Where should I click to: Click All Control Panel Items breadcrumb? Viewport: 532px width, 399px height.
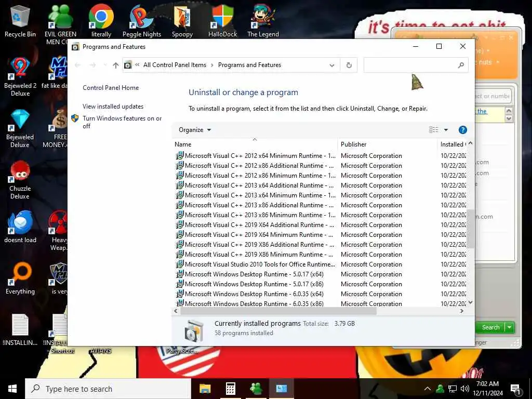(175, 65)
